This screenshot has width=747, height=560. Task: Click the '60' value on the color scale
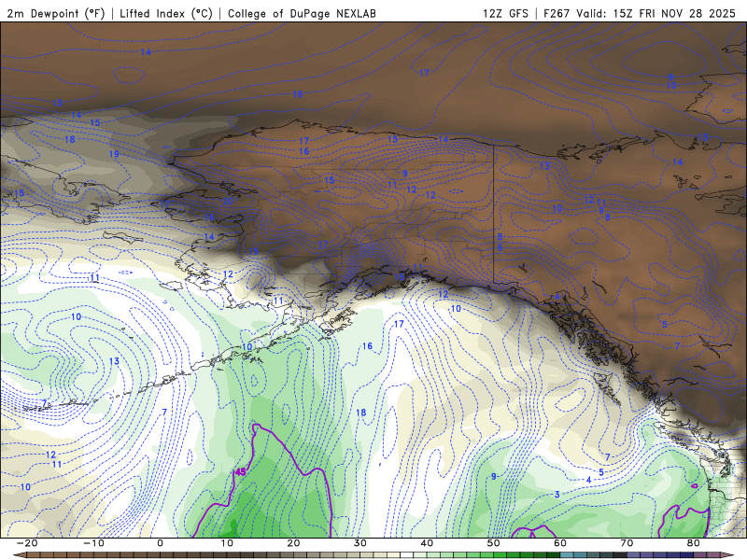(560, 543)
